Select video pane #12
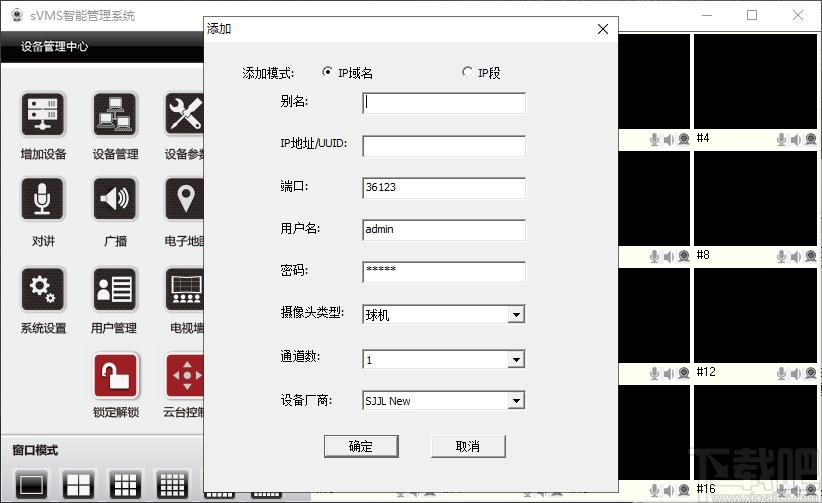Viewport: 822px width, 503px height. [x=755, y=316]
